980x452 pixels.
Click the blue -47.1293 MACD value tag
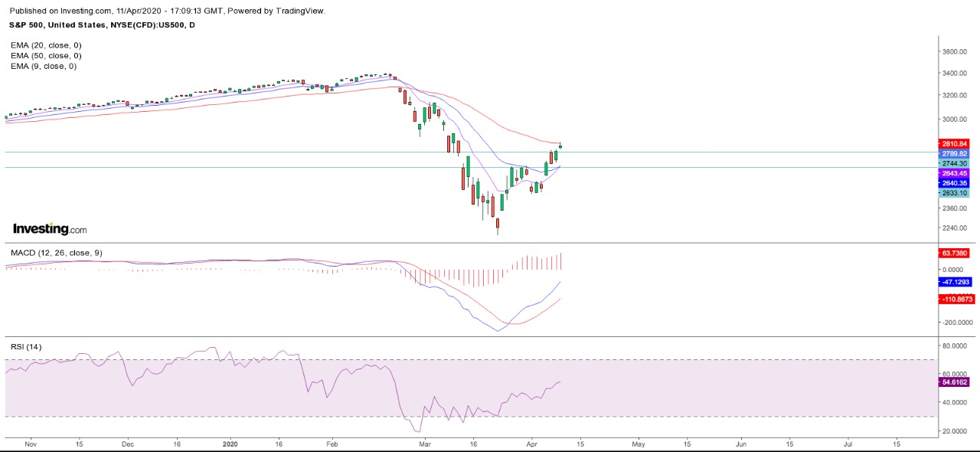pos(956,283)
